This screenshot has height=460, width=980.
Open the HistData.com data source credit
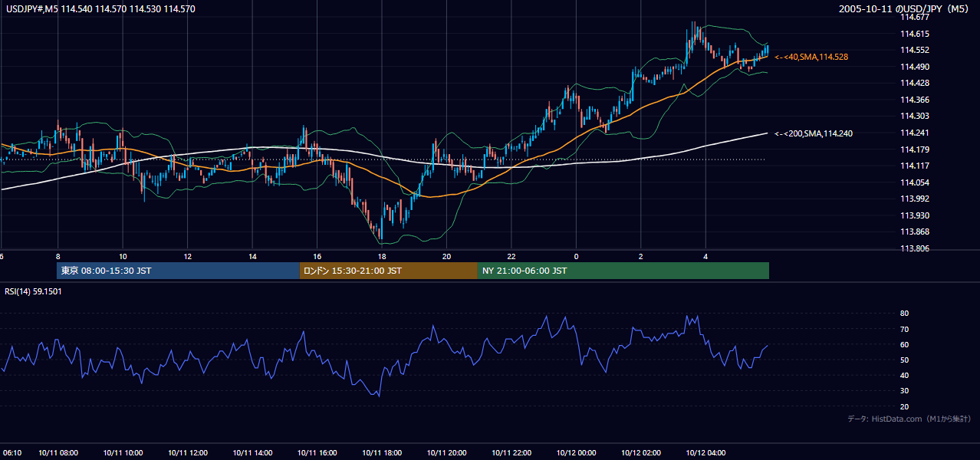click(x=909, y=419)
